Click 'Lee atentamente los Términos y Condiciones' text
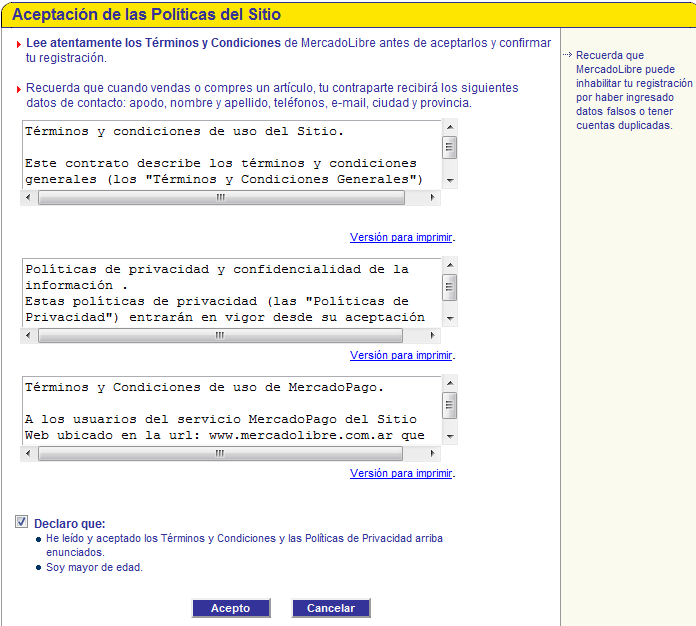This screenshot has height=626, width=696. 153,43
